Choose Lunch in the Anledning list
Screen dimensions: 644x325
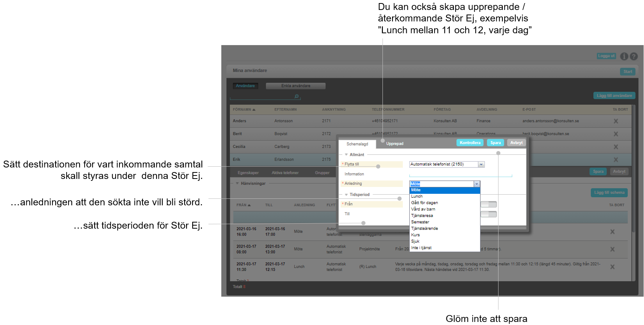tap(445, 197)
